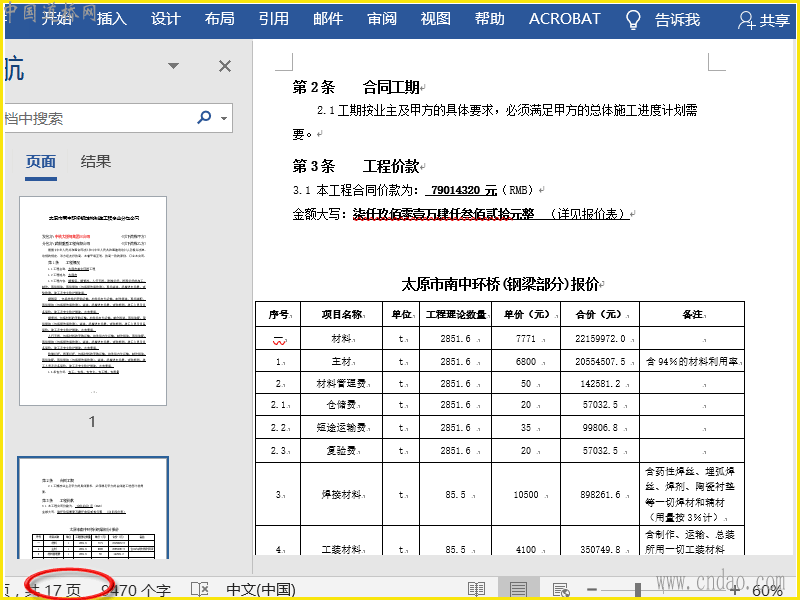This screenshot has width=800, height=600.
Task: Click the zoom in plus button
Action: coord(735,590)
